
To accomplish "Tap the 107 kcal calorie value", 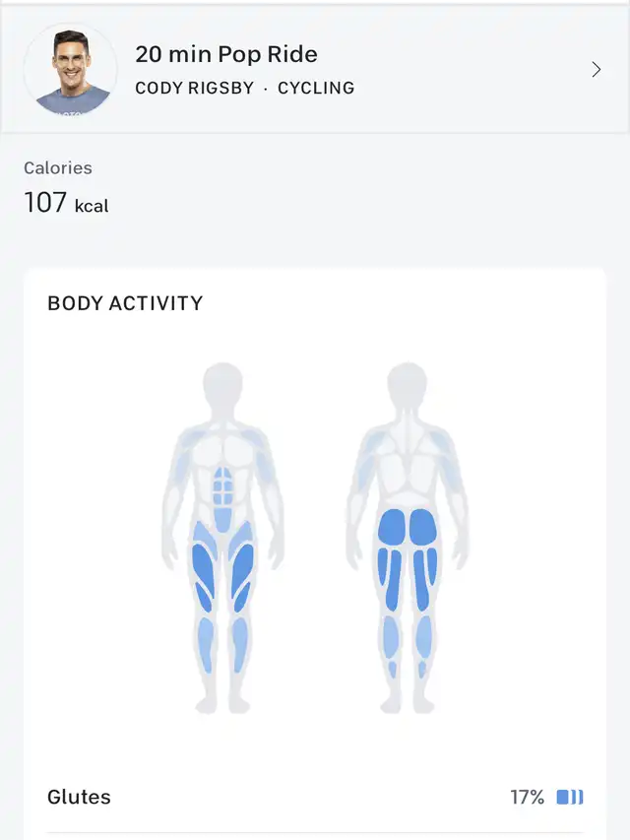I will pos(66,203).
